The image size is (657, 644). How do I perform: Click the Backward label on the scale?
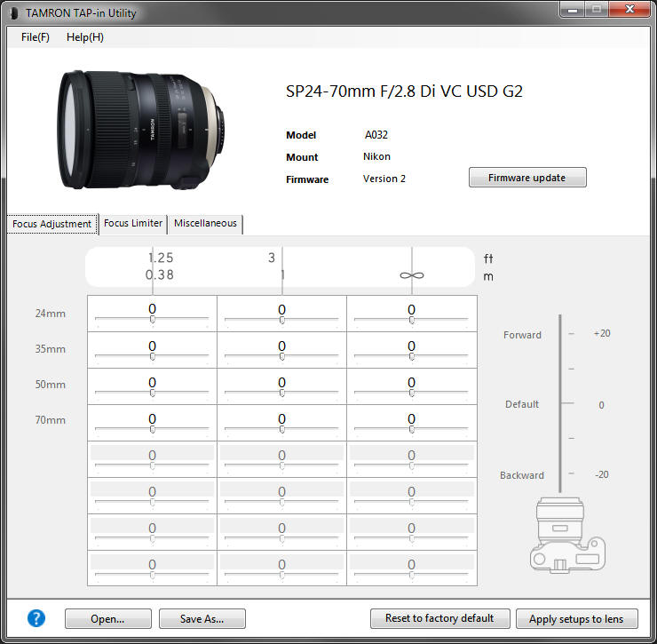tap(522, 475)
